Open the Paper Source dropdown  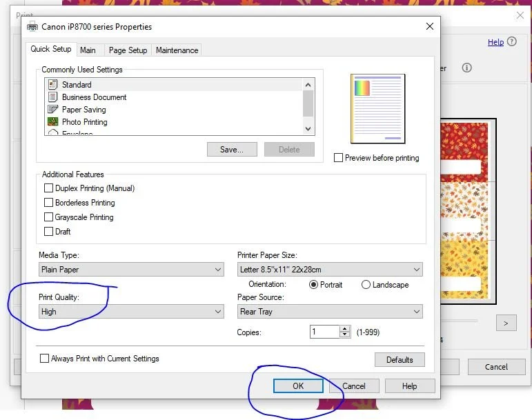click(330, 312)
